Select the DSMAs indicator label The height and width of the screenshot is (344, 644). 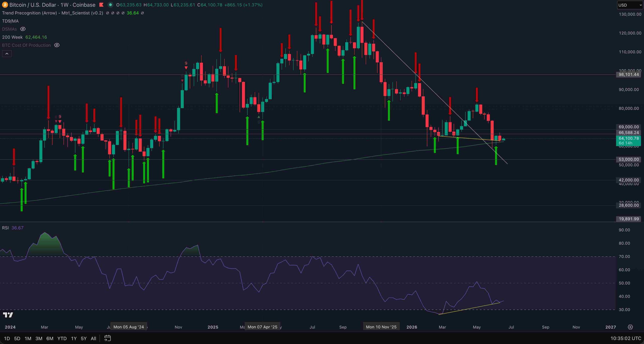click(9, 29)
